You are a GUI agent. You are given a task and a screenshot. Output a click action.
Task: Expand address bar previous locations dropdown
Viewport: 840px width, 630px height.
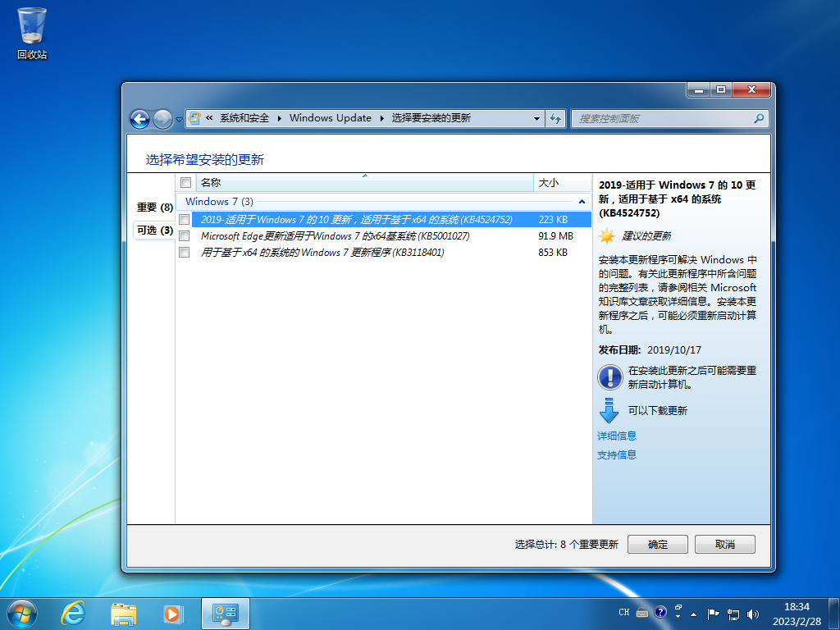536,118
